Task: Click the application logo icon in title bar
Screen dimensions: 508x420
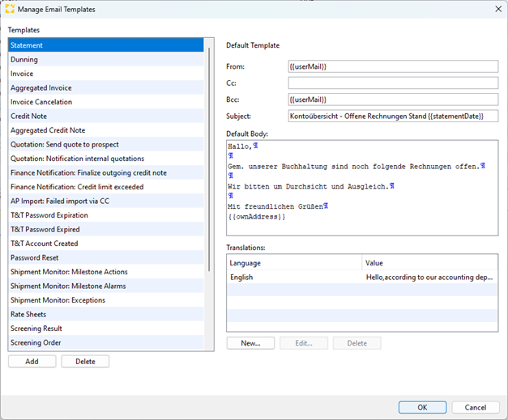Action: point(10,9)
